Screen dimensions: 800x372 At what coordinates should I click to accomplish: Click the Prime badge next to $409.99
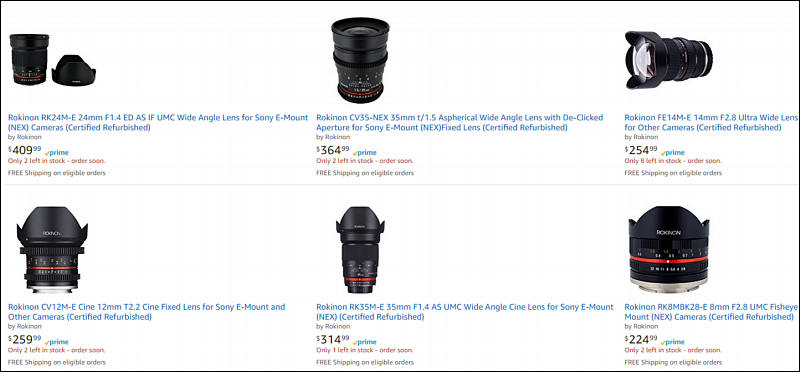coord(57,153)
